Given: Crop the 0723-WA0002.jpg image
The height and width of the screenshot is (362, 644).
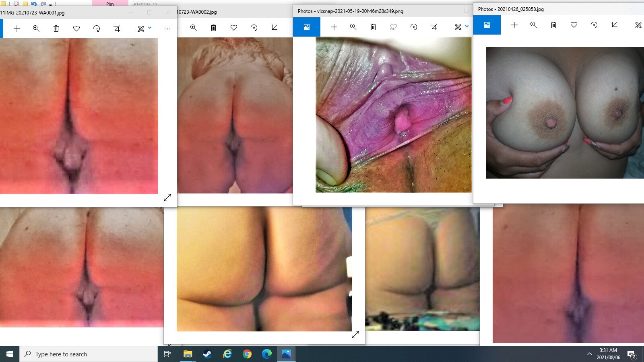Looking at the screenshot, I should (x=274, y=28).
